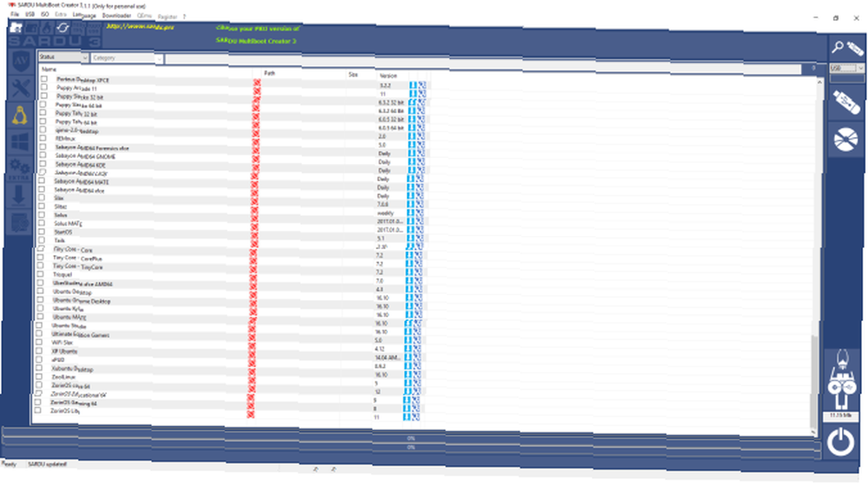Sort list by Path column header

pos(270,73)
